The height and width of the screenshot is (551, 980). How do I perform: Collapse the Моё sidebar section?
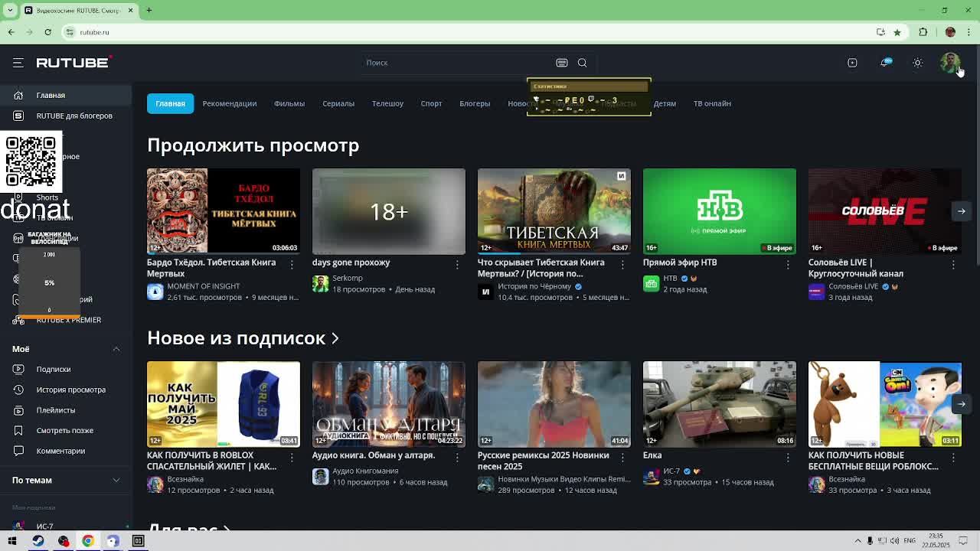click(x=116, y=349)
